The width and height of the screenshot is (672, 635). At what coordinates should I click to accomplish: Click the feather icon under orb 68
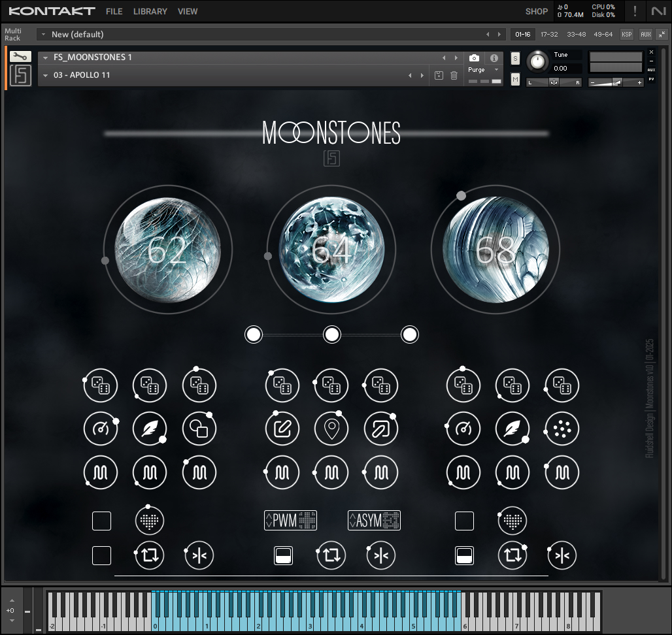click(x=512, y=429)
